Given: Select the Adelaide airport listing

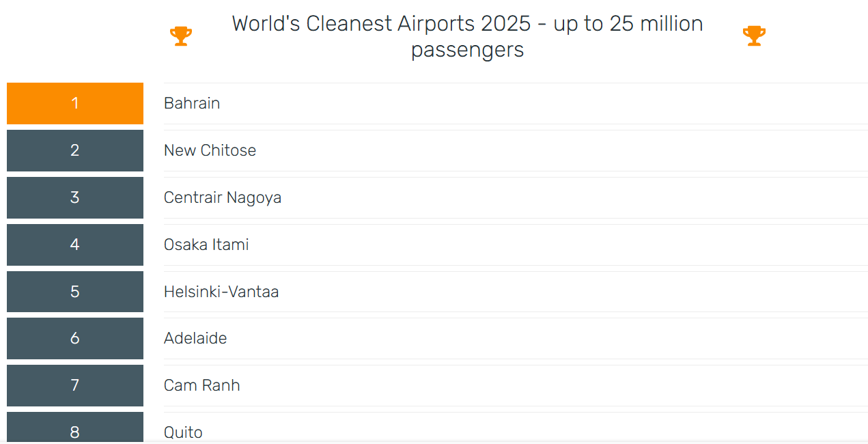Looking at the screenshot, I should click(x=195, y=338).
